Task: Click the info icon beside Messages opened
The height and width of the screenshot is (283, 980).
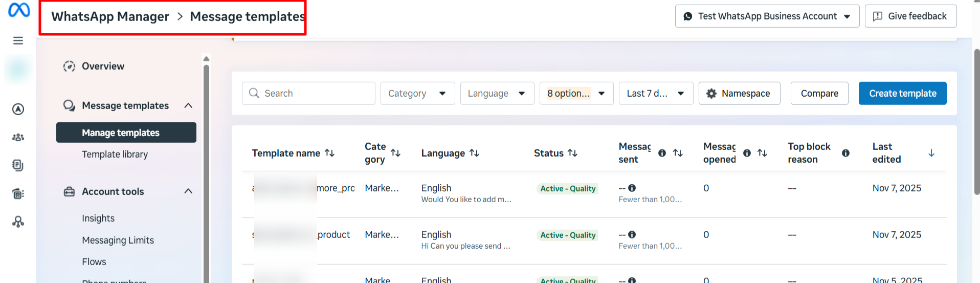Action: point(747,153)
